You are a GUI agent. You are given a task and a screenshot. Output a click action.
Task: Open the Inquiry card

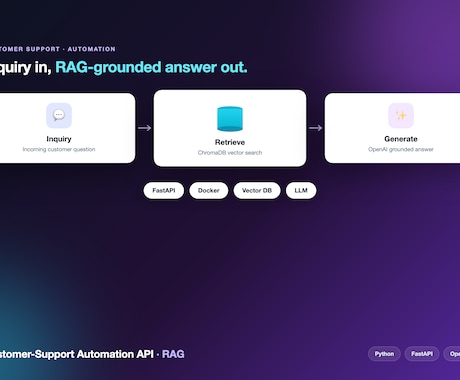(67, 128)
